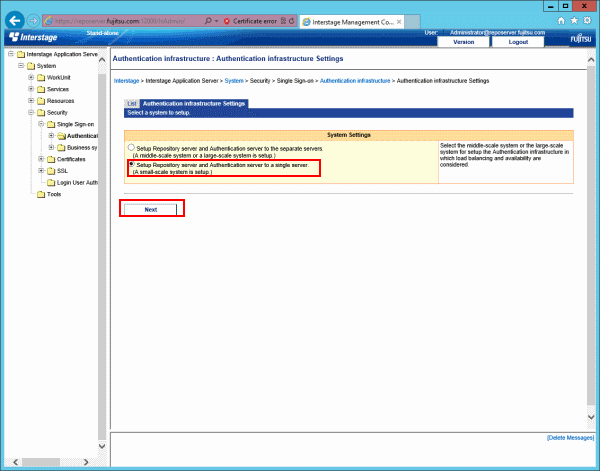Collapse the Single Sign-on tree node
Image resolution: width=600 pixels, height=471 pixels.
pos(41,124)
